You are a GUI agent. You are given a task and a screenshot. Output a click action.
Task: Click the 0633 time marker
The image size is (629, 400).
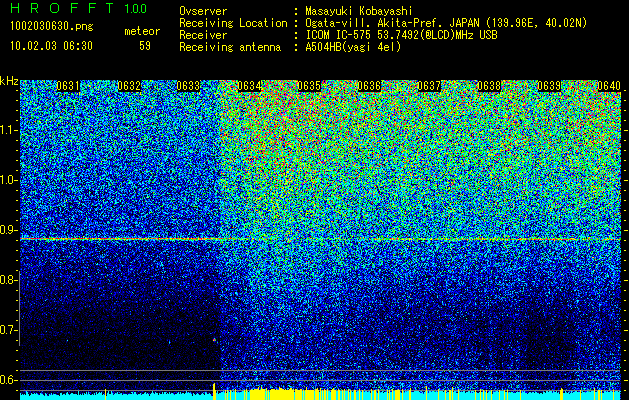188,86
